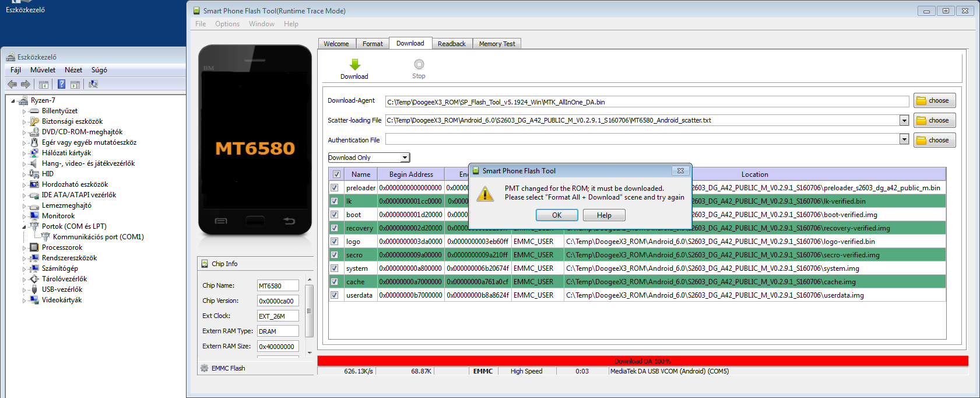Open the Download Only mode dropdown
980x398 pixels.
click(405, 158)
